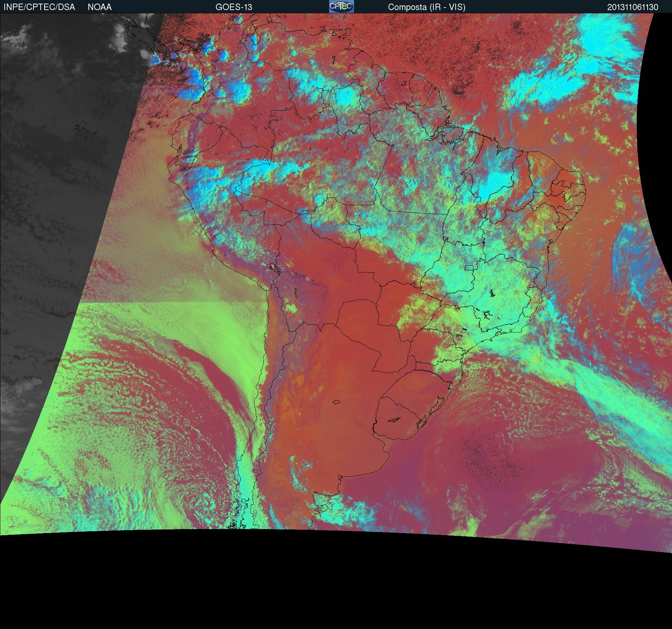Click the CPTEC logo in header
This screenshot has height=629, width=672.
click(x=341, y=6)
